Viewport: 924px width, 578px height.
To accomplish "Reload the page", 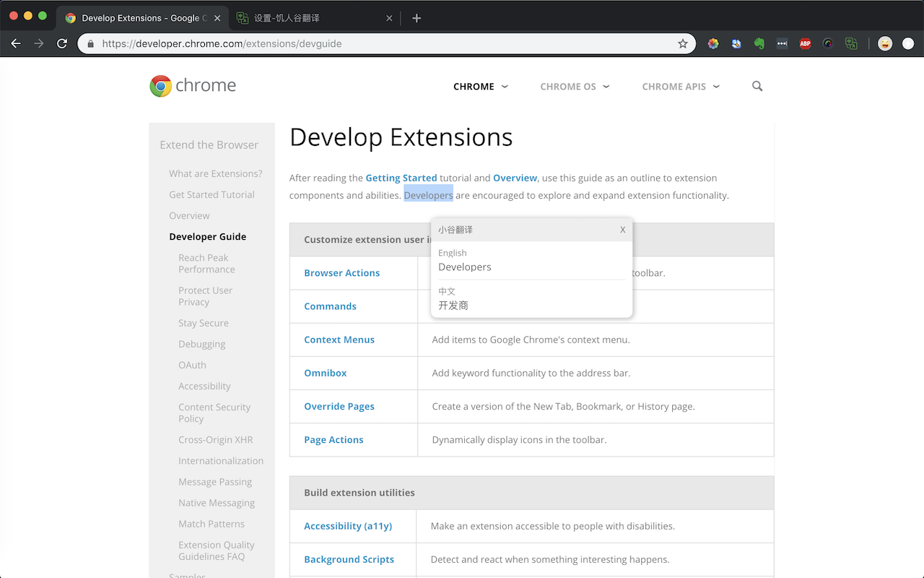I will 62,43.
